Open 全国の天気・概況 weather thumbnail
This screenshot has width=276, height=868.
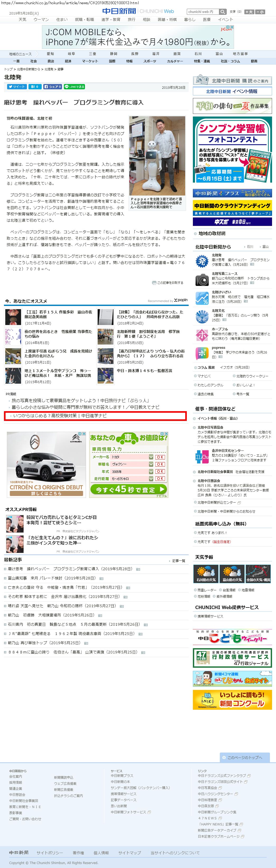tap(258, 574)
